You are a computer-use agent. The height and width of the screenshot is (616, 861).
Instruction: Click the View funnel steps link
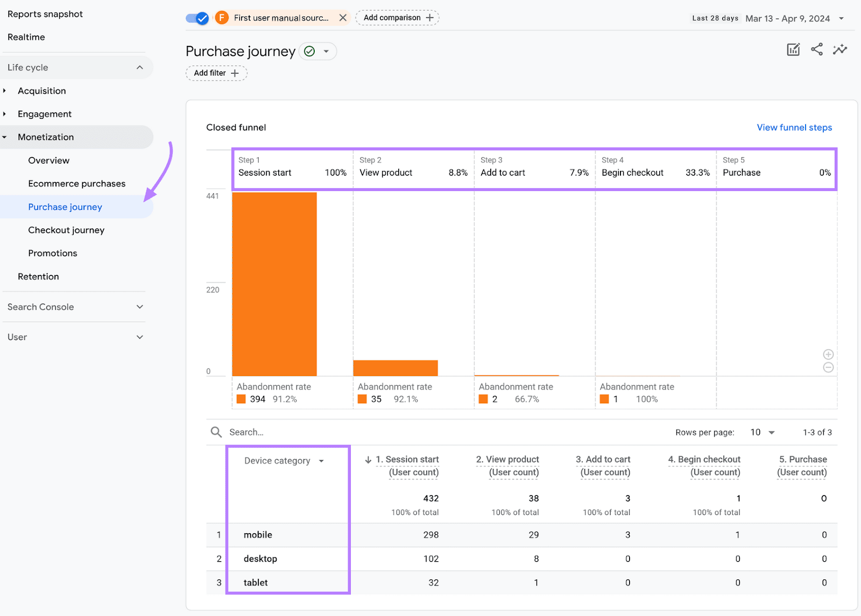pos(794,128)
